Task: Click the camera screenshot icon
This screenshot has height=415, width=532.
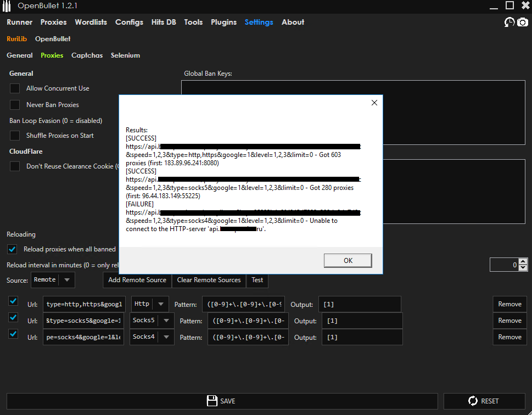Action: [x=522, y=22]
